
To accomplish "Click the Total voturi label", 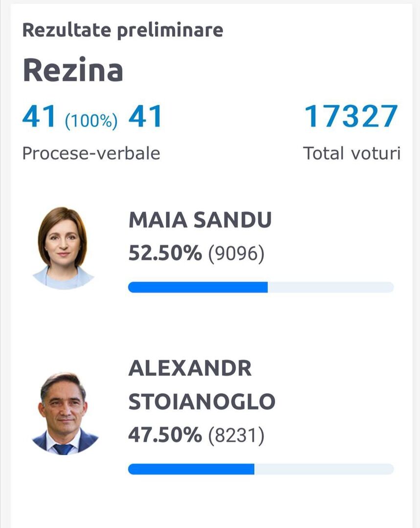I will [352, 153].
